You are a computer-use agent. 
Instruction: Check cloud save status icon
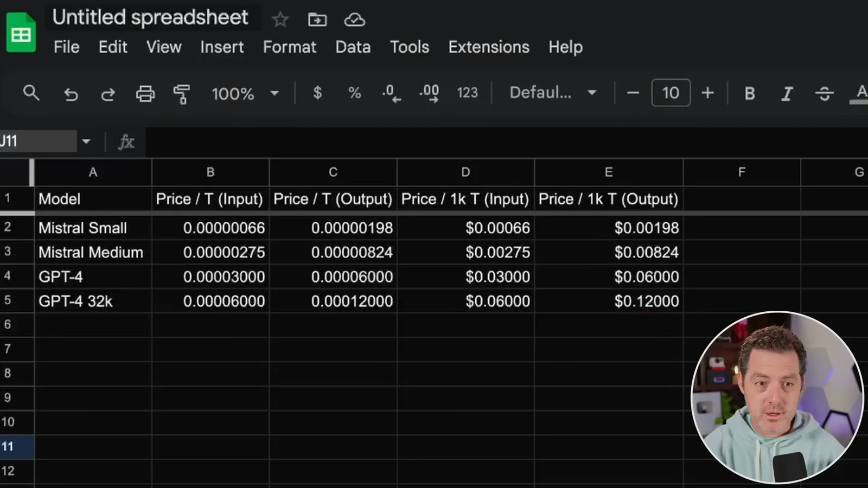pyautogui.click(x=354, y=20)
